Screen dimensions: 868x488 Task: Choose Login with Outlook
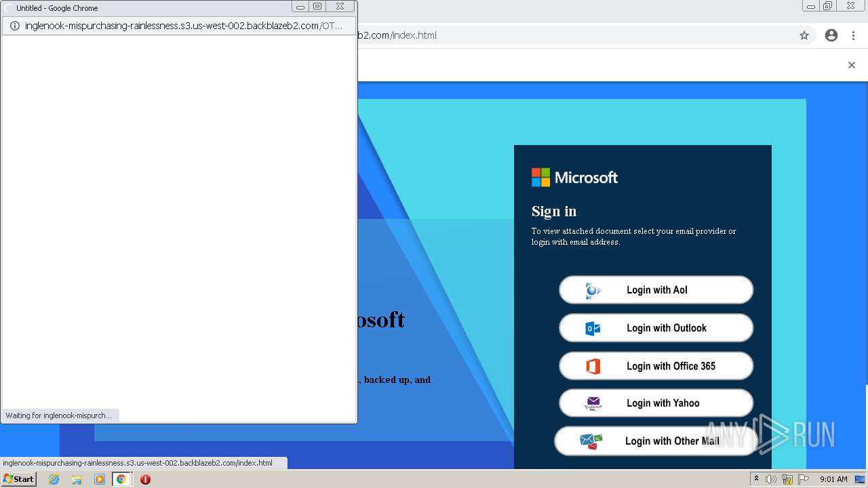[x=656, y=328]
